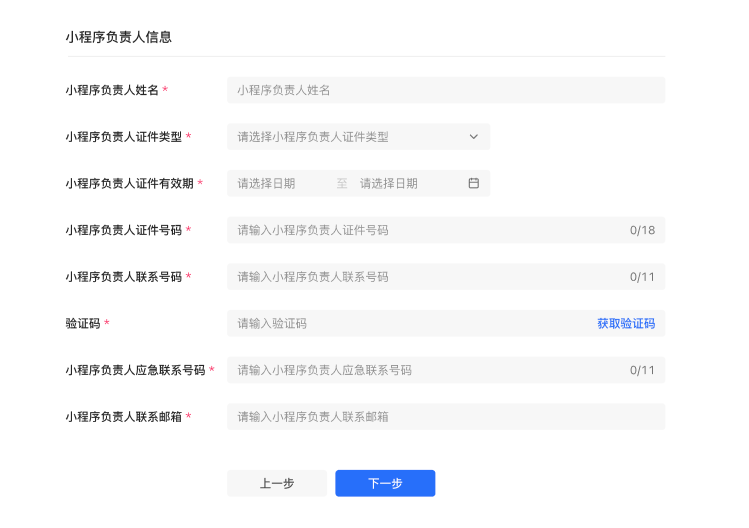Open the 请选择小程序负责人证件类型 select box
The height and width of the screenshot is (528, 749).
(x=350, y=137)
